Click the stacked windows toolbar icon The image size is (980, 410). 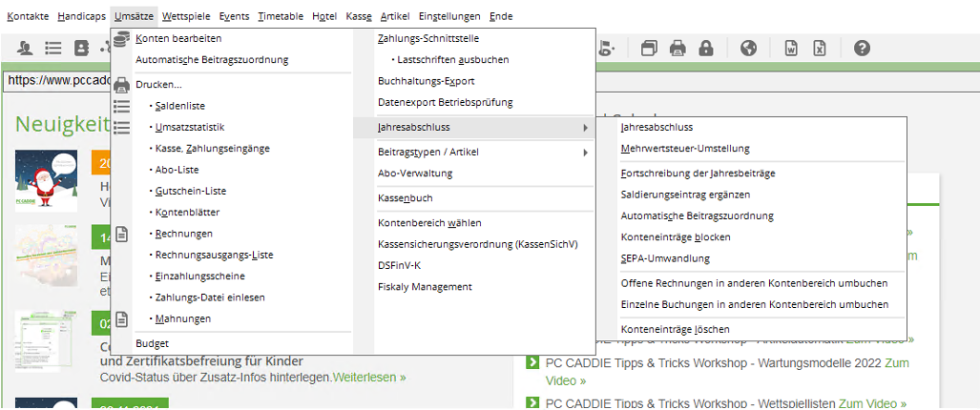tap(649, 48)
